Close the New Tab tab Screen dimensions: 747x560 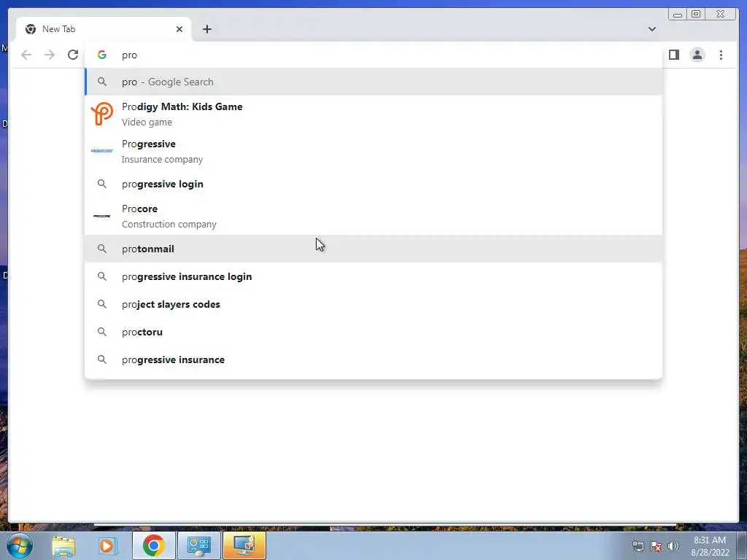pyautogui.click(x=179, y=29)
